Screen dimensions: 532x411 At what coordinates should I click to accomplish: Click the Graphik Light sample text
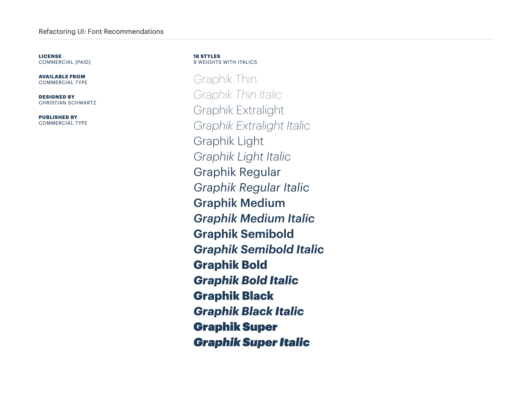(x=229, y=141)
